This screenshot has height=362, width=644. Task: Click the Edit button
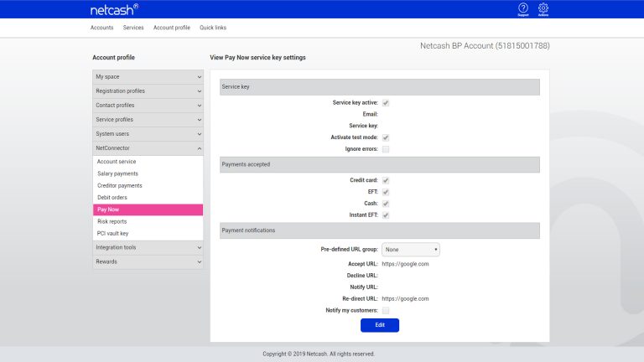point(380,325)
